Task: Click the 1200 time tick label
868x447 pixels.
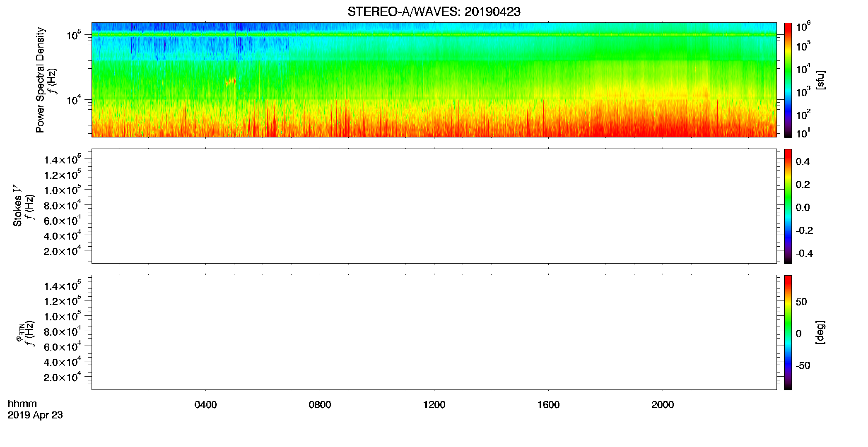Action: [x=434, y=405]
